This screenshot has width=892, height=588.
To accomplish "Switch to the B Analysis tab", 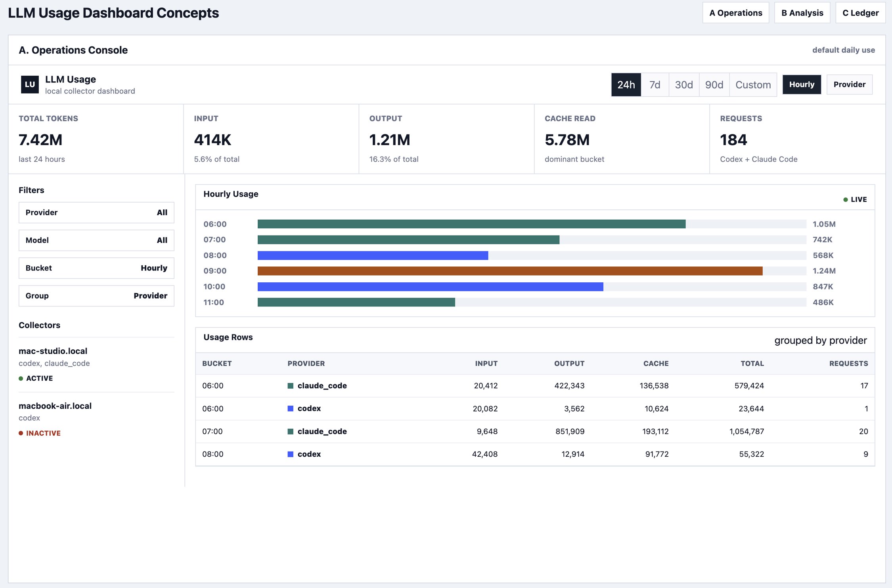I will (802, 13).
